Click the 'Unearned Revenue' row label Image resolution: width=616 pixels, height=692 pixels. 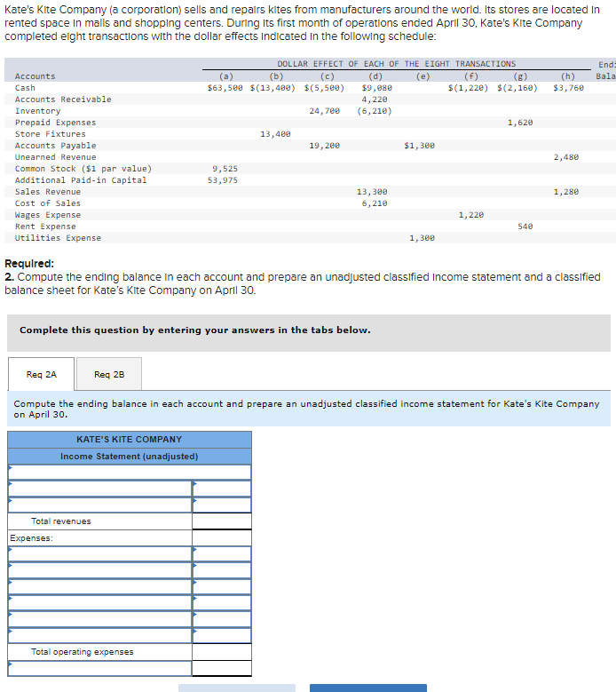(x=56, y=157)
